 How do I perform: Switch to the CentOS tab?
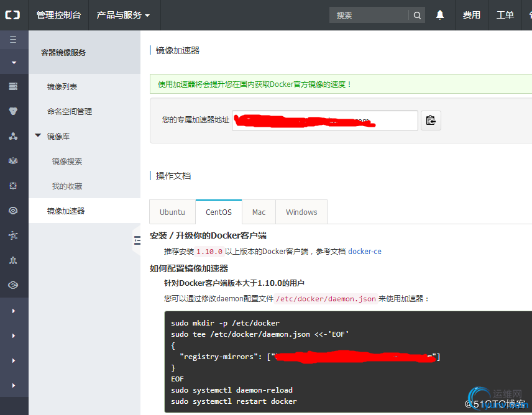tap(219, 212)
